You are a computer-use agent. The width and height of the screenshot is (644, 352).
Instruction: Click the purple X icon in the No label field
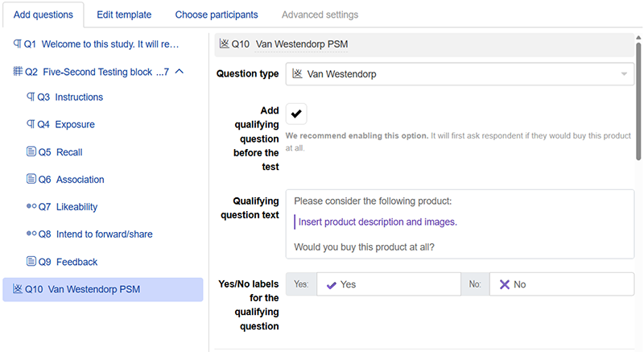click(505, 284)
